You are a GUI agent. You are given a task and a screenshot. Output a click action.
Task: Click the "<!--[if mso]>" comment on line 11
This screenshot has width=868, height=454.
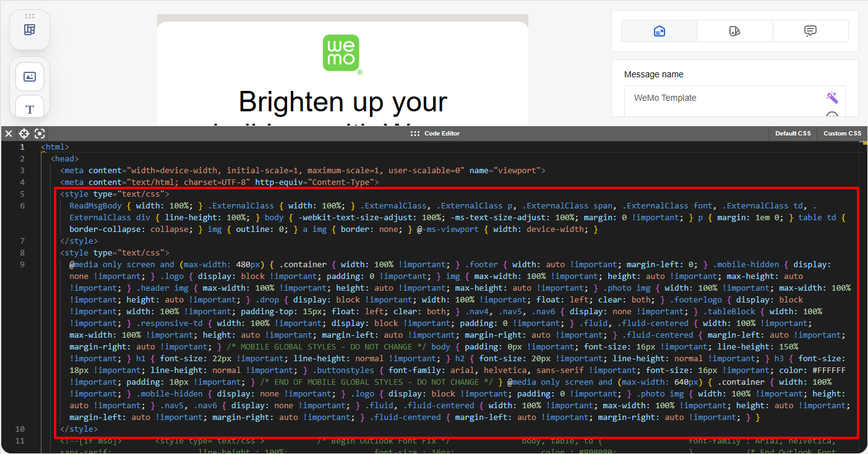coord(91,442)
